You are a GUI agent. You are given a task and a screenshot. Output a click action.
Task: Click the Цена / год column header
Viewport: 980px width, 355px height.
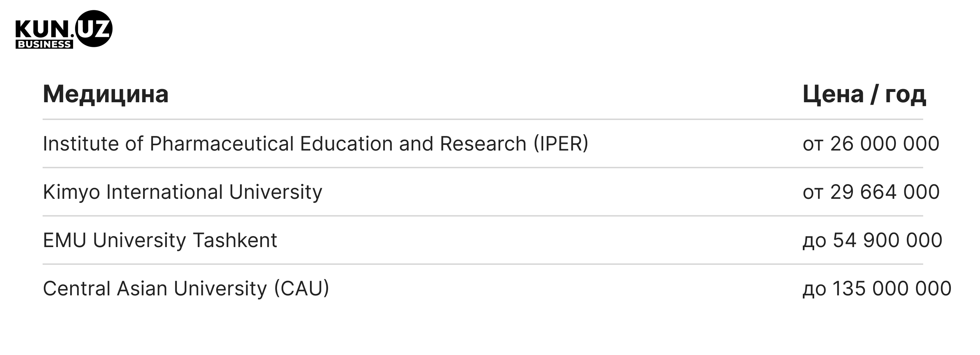pos(864,94)
